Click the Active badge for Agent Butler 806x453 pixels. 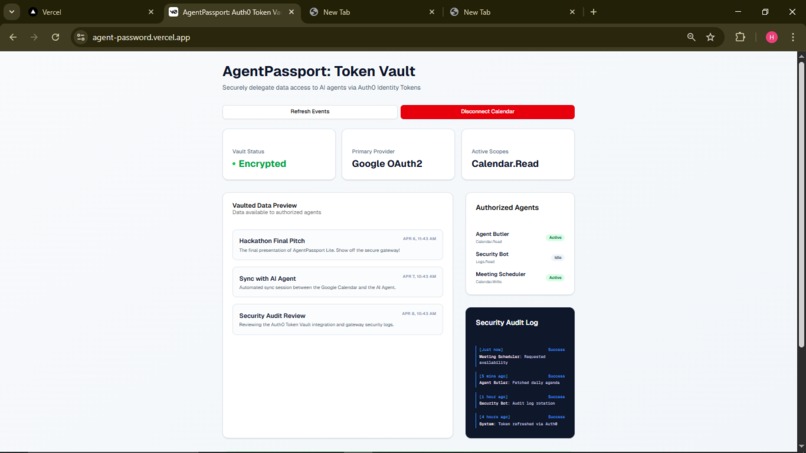click(x=555, y=238)
